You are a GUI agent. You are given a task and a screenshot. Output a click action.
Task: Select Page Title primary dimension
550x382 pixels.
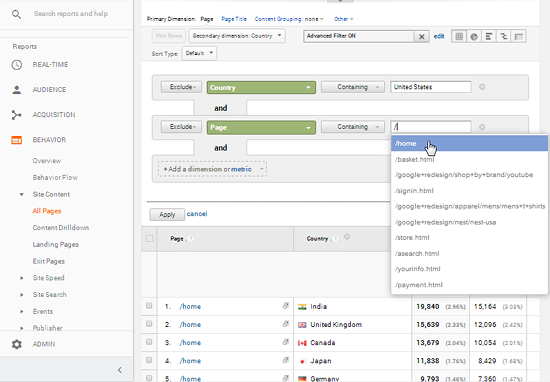(x=234, y=19)
